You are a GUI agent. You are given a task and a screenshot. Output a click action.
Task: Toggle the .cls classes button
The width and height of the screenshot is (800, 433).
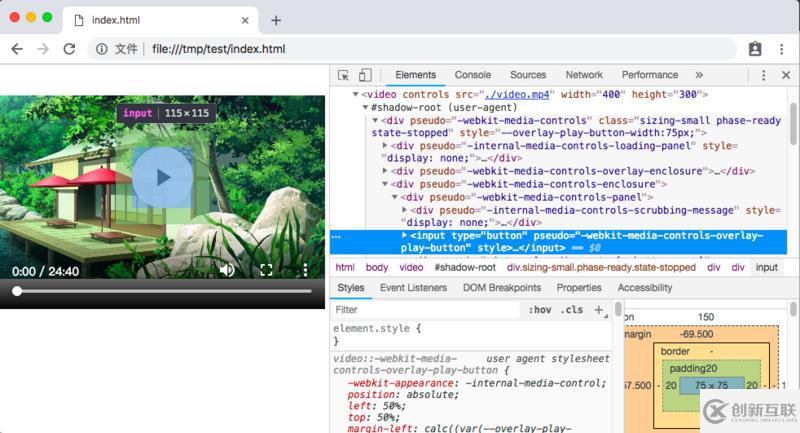pyautogui.click(x=572, y=310)
